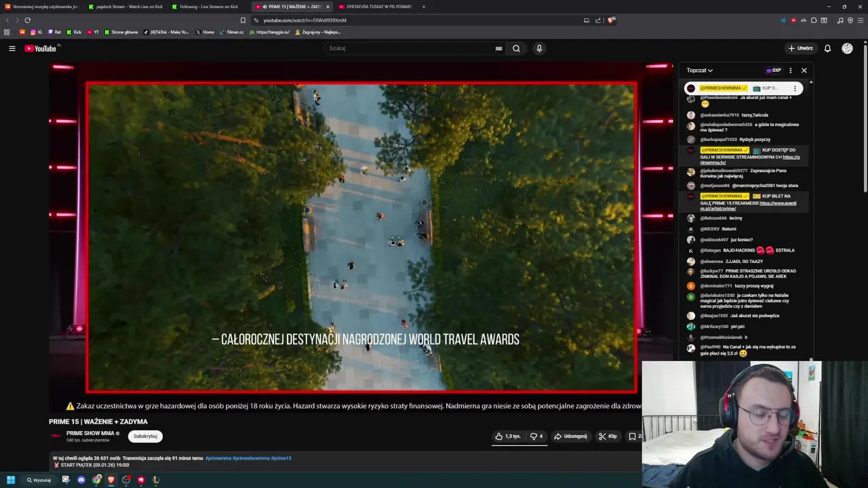Switch to the DYKTATURA TUSKA tab
Screen dimensions: 868x488
(x=375, y=7)
